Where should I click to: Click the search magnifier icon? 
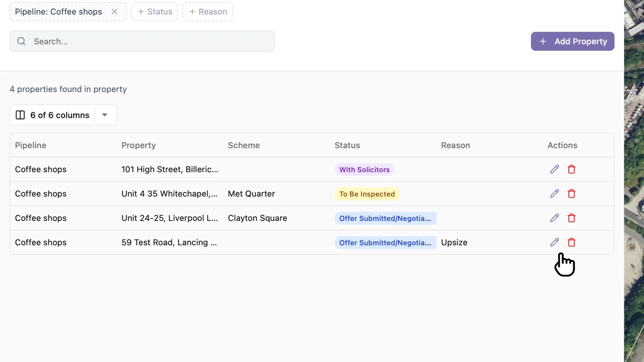tap(21, 41)
